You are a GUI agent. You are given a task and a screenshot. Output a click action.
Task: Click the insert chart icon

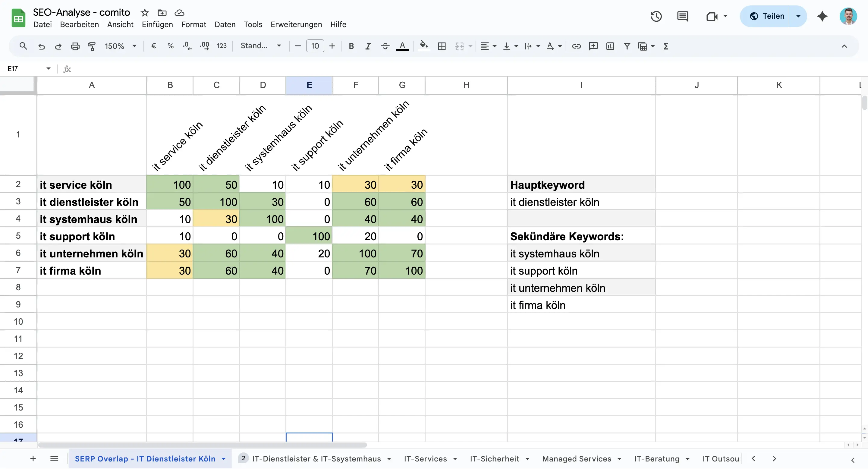(x=610, y=46)
